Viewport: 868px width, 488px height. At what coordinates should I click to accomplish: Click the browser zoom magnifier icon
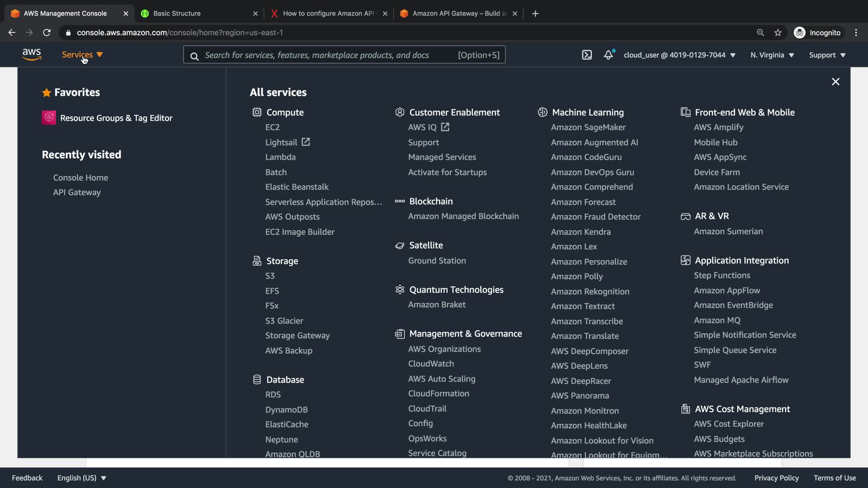(760, 33)
